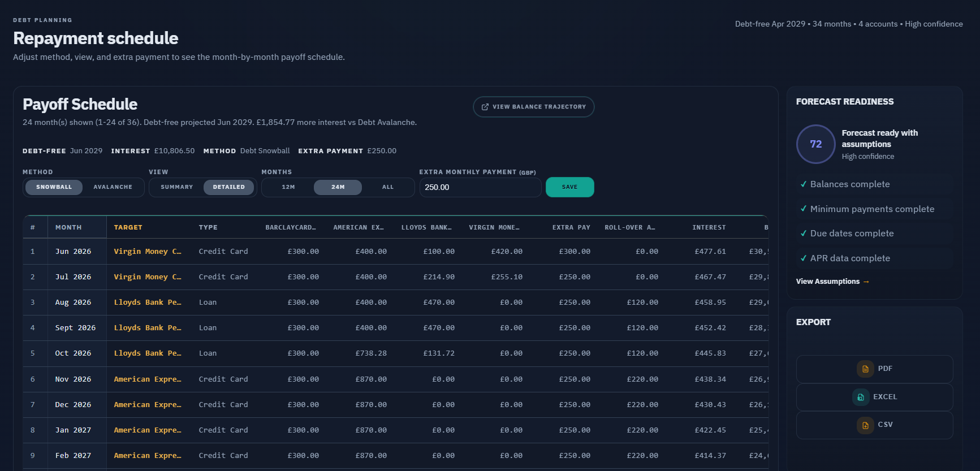Image resolution: width=980 pixels, height=471 pixels.
Task: Select Lloyds Bank target in Aug 2026 row
Action: point(148,303)
